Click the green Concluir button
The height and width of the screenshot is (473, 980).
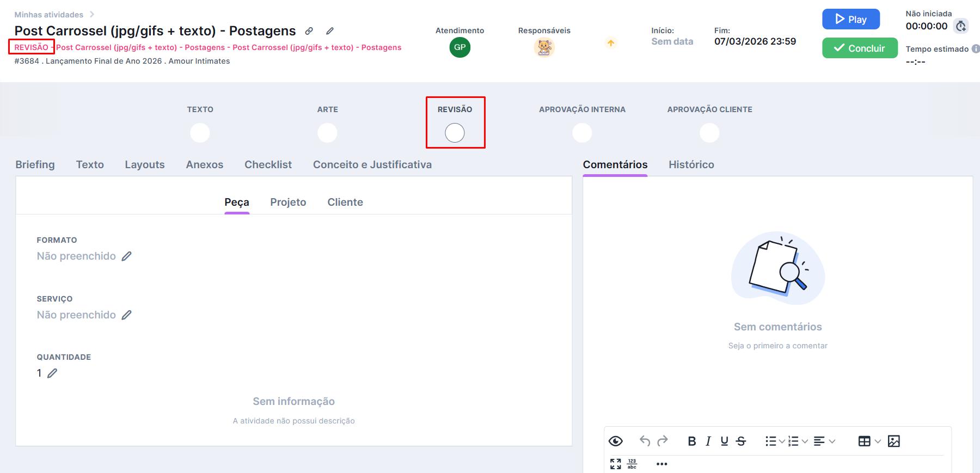pyautogui.click(x=859, y=48)
